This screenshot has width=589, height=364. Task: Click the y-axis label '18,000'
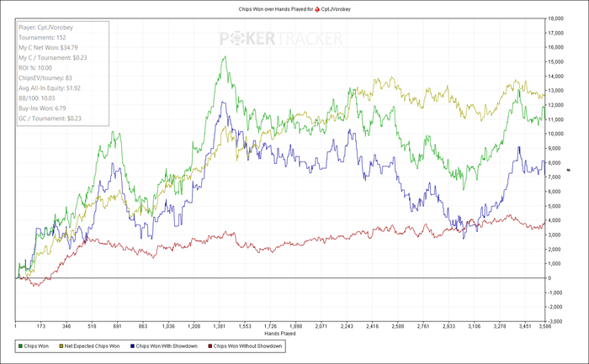coord(556,18)
